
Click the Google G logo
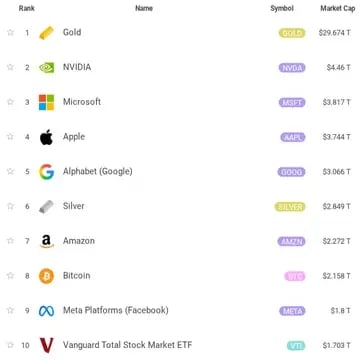click(x=46, y=172)
